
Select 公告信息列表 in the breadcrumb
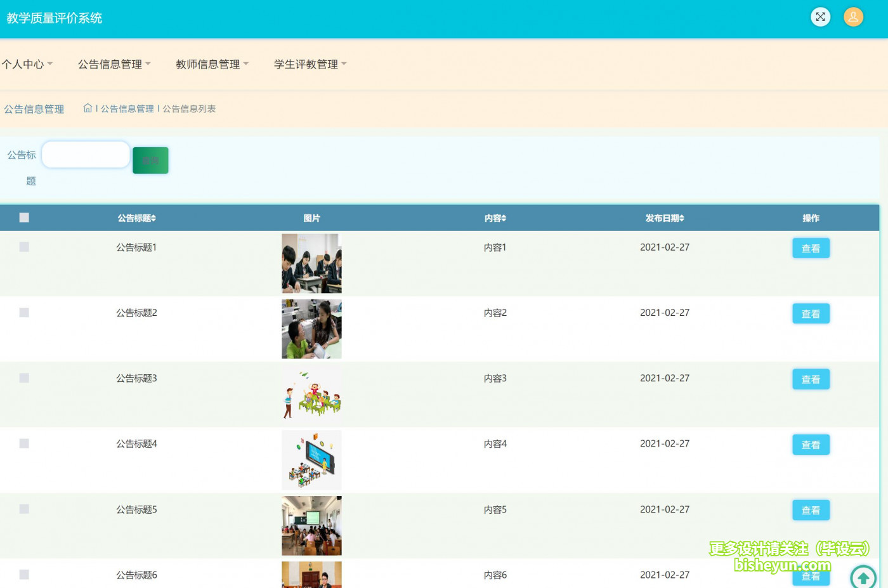pos(190,108)
